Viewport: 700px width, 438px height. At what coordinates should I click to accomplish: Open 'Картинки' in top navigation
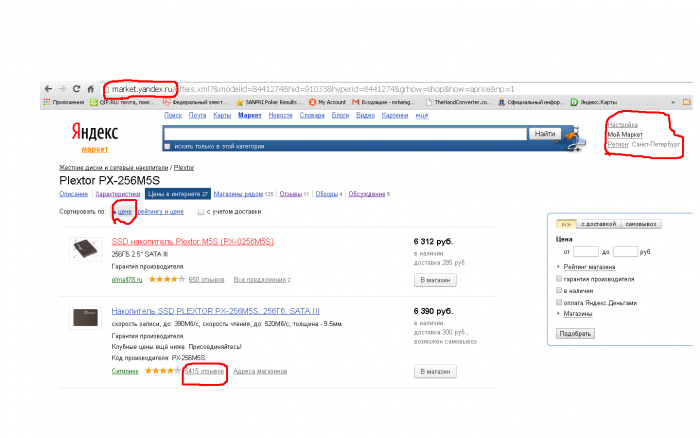pyautogui.click(x=395, y=115)
